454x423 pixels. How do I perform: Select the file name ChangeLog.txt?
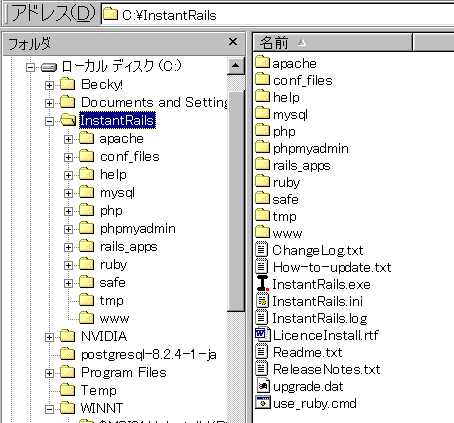pos(318,251)
